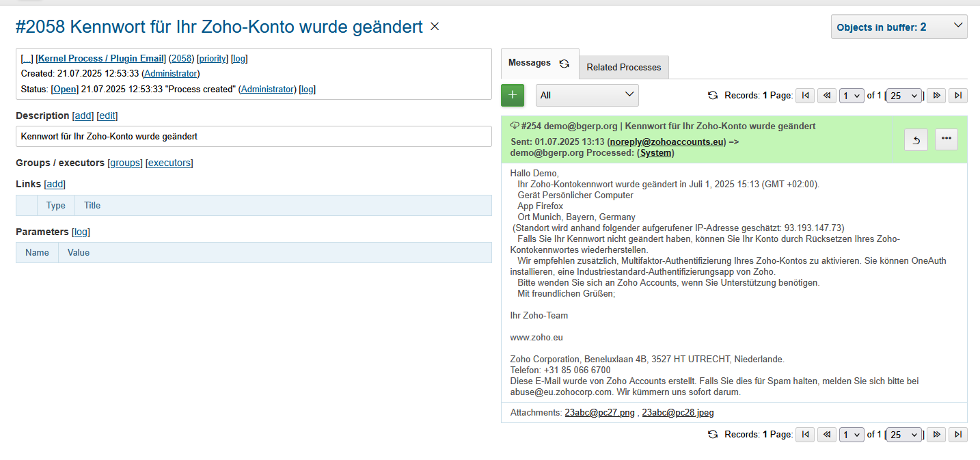The width and height of the screenshot is (980, 460).
Task: Refresh the Messages tab with its reload icon
Action: coord(564,64)
